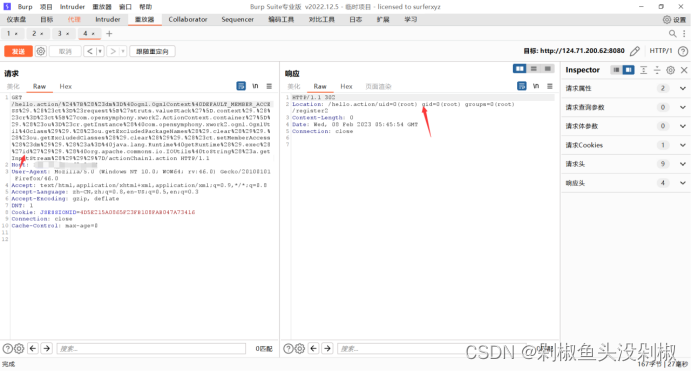Select response 美化 pretty view
Viewport: 692px width, 371px height.
pyautogui.click(x=294, y=86)
